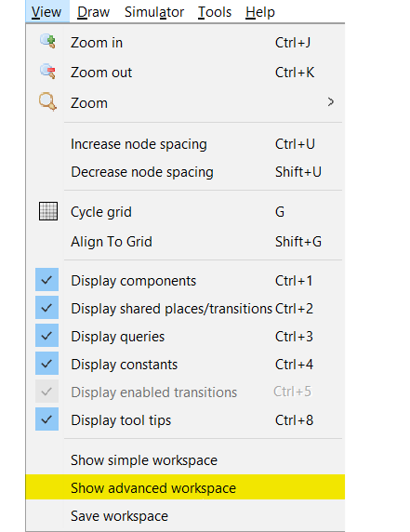Select Decrease node spacing
Screen dimensions: 410x532
click(x=185, y=172)
